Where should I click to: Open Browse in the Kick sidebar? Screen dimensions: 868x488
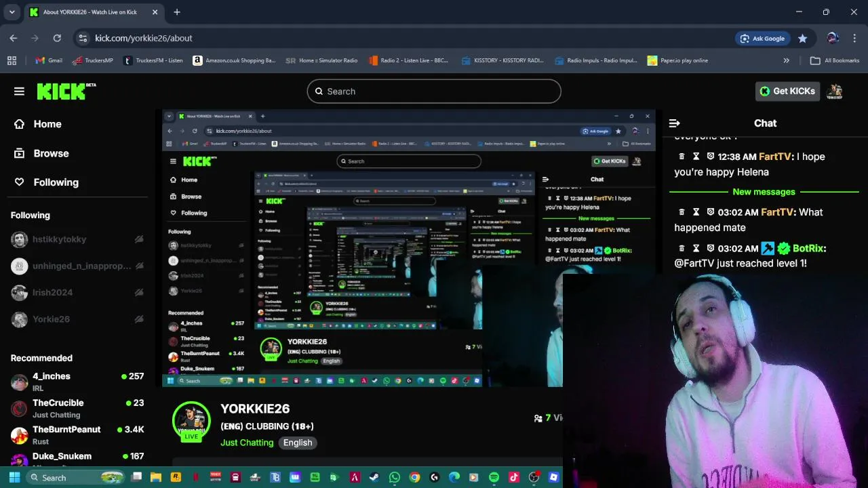pyautogui.click(x=42, y=153)
